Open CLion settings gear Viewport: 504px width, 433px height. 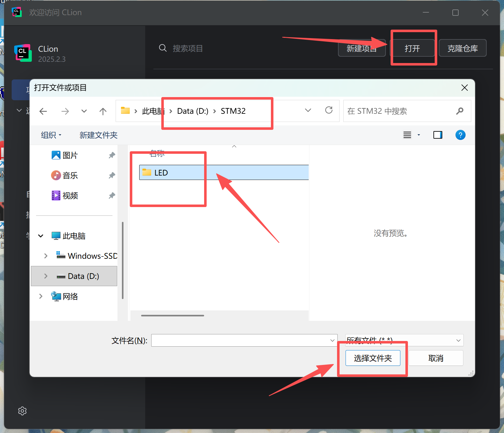22,411
